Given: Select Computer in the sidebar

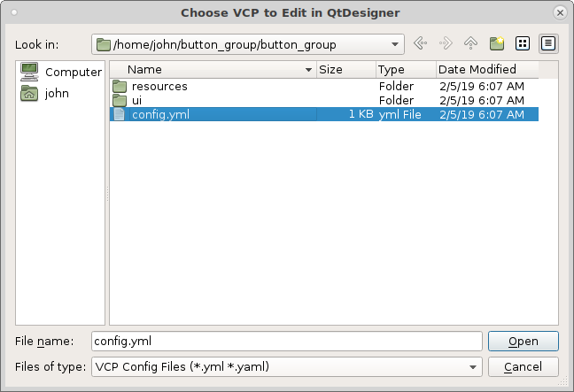Looking at the screenshot, I should (61, 72).
